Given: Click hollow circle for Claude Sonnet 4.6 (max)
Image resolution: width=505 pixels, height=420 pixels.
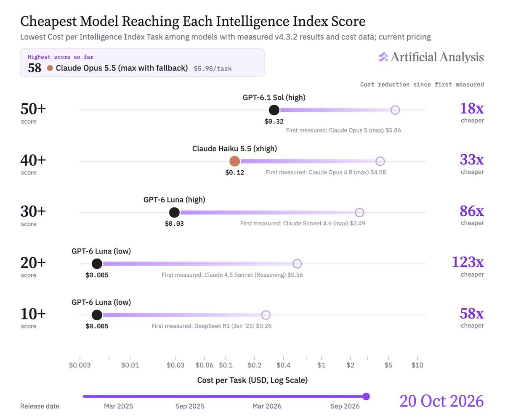Looking at the screenshot, I should click(359, 213).
